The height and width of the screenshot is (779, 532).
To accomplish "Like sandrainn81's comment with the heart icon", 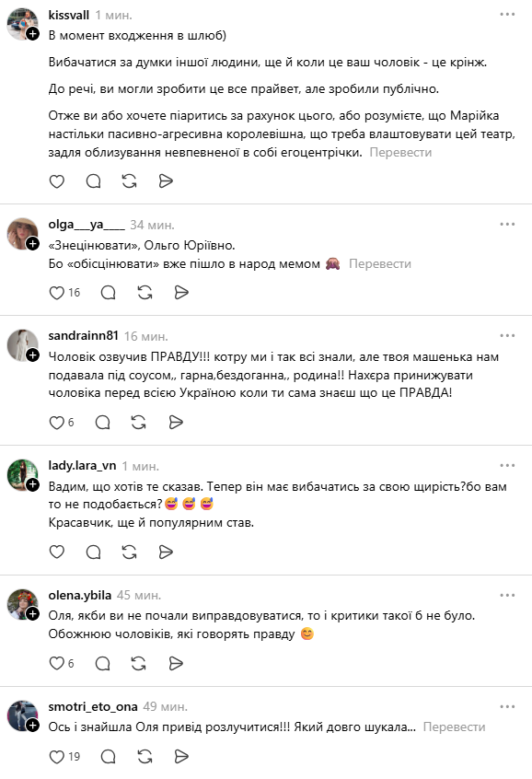I will point(57,421).
